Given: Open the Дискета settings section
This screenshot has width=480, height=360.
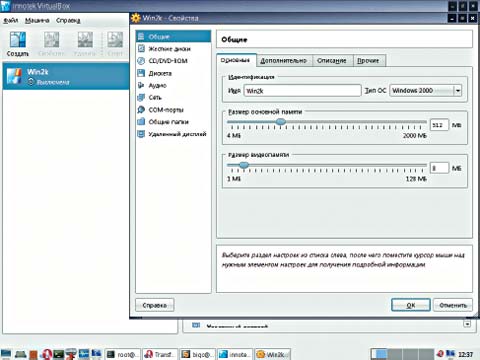Looking at the screenshot, I should [173, 73].
